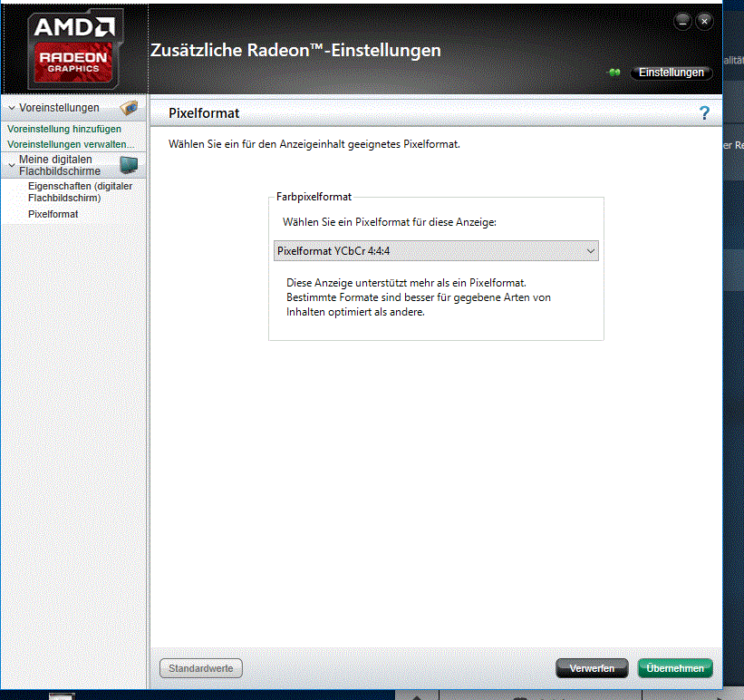The image size is (744, 700).
Task: Close the Radeon settings window
Action: pos(705,22)
